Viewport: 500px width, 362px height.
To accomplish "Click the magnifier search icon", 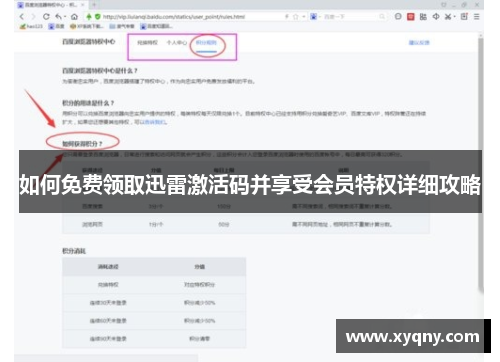I will pos(382,16).
